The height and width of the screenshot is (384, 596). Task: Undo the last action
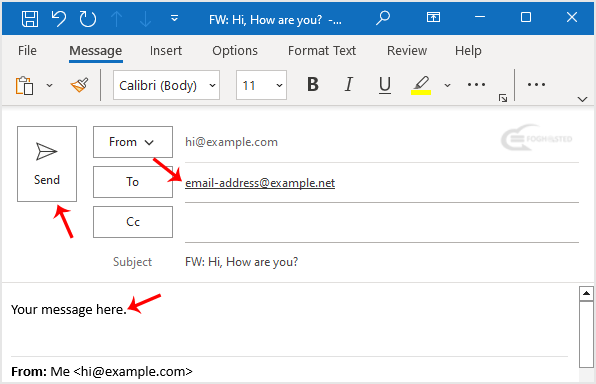59,19
